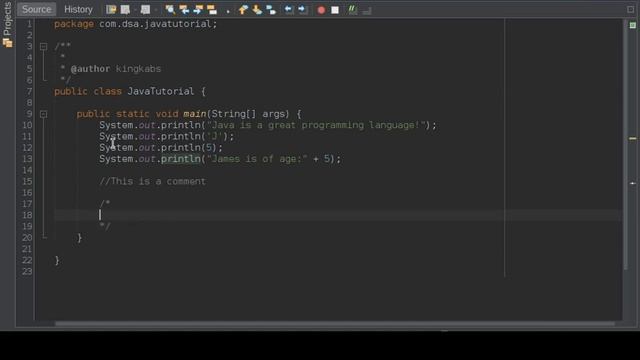Screen dimensions: 640x360
Task: Stop macro recording with the white square
Action: click(335, 10)
